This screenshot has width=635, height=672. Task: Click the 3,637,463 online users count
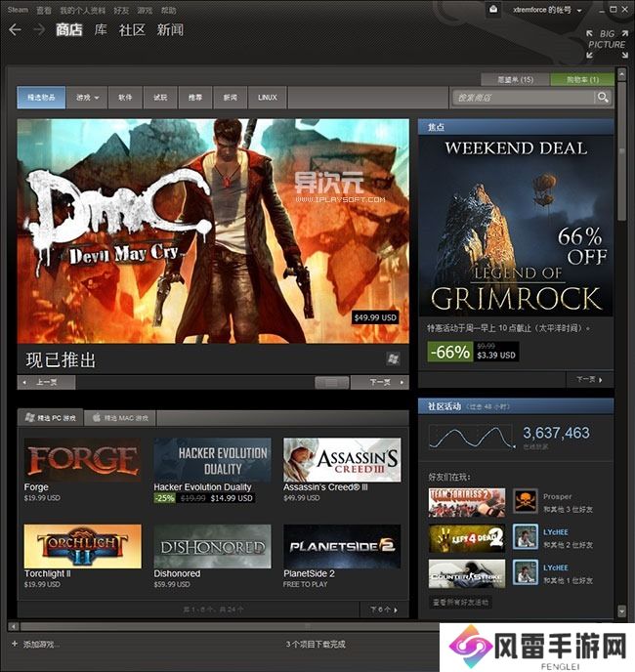[556, 433]
